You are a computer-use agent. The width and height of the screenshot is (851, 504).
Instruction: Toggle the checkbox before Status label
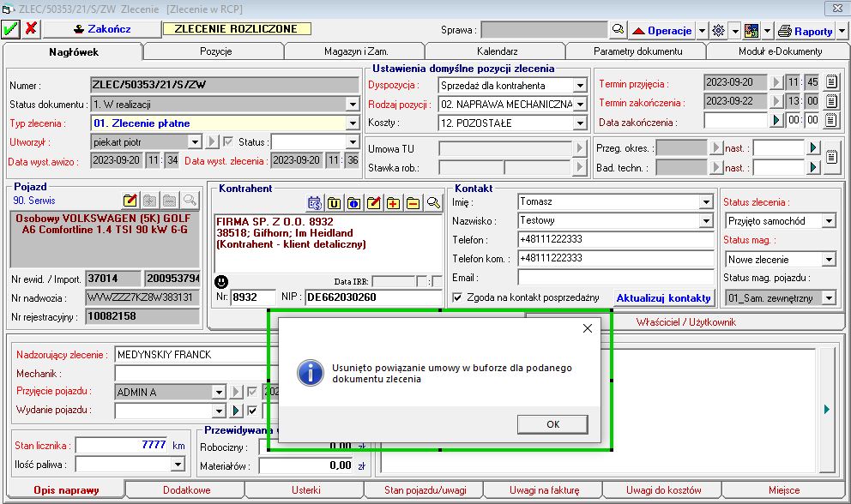(x=228, y=141)
